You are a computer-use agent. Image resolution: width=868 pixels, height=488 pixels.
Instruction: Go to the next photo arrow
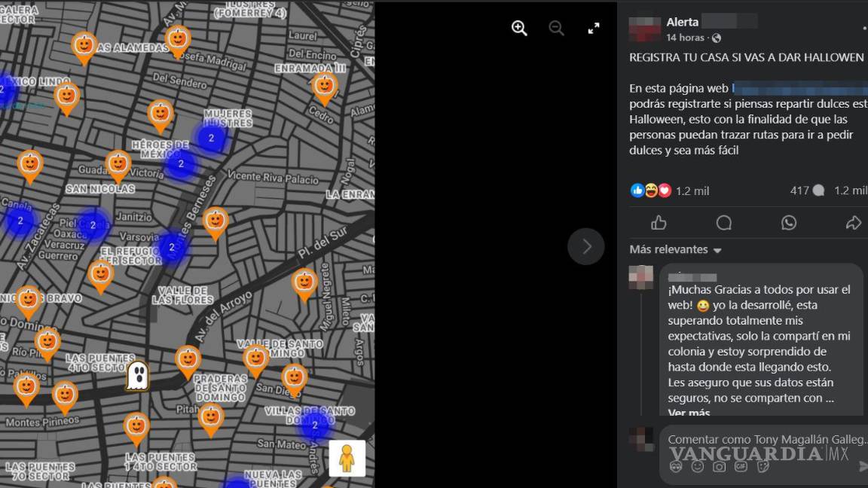585,246
